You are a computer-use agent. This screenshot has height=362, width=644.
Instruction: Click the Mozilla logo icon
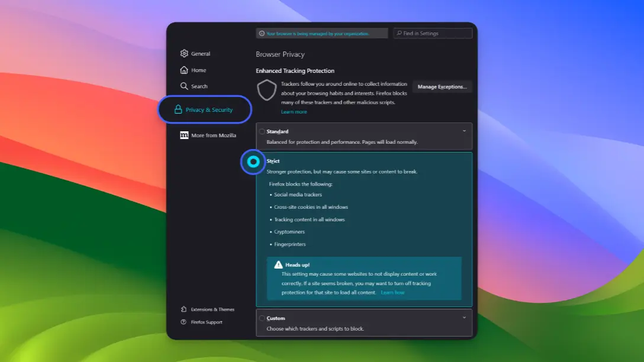pyautogui.click(x=184, y=135)
